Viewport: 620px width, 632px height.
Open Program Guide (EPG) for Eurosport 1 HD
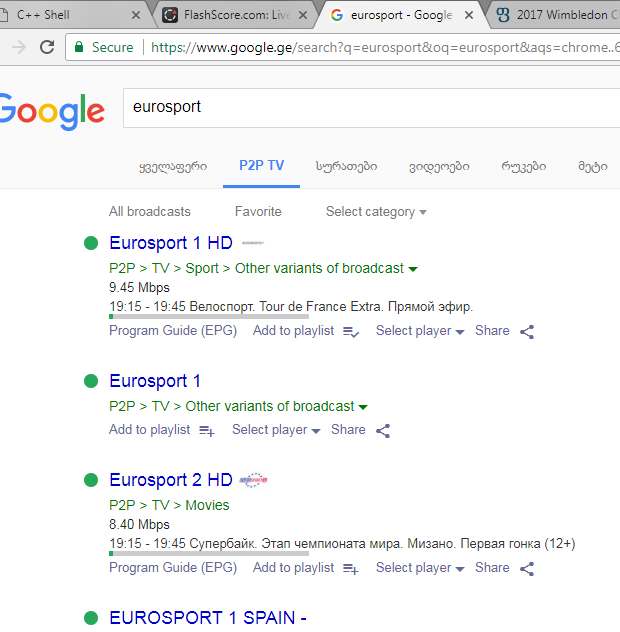point(173,331)
